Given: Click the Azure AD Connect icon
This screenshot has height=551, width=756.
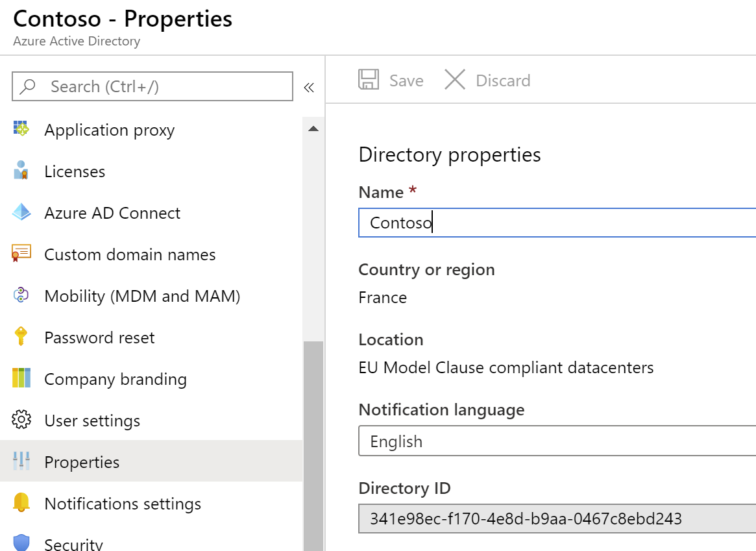Looking at the screenshot, I should [21, 212].
